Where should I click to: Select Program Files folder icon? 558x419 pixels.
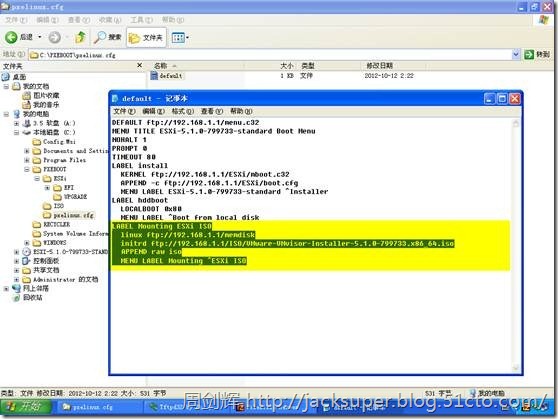tap(37, 160)
